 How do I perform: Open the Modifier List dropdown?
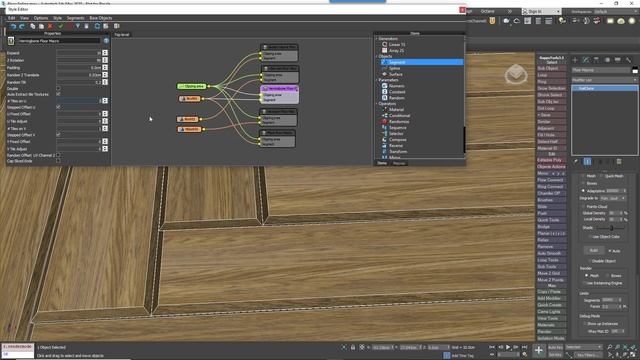click(x=604, y=80)
